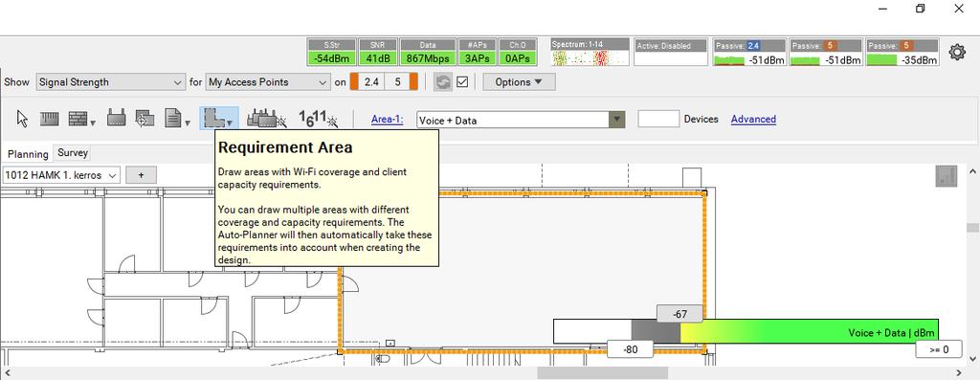Click the refresh visualization icon
The width and height of the screenshot is (980, 380).
[x=442, y=82]
